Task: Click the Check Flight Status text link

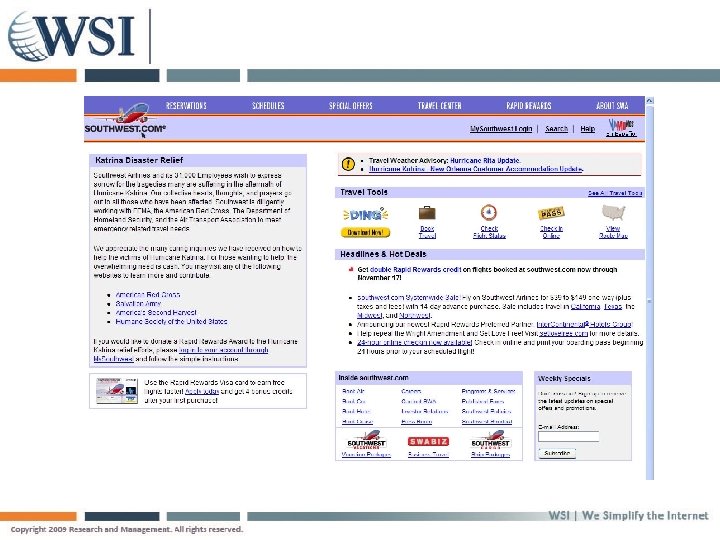Action: tap(489, 232)
